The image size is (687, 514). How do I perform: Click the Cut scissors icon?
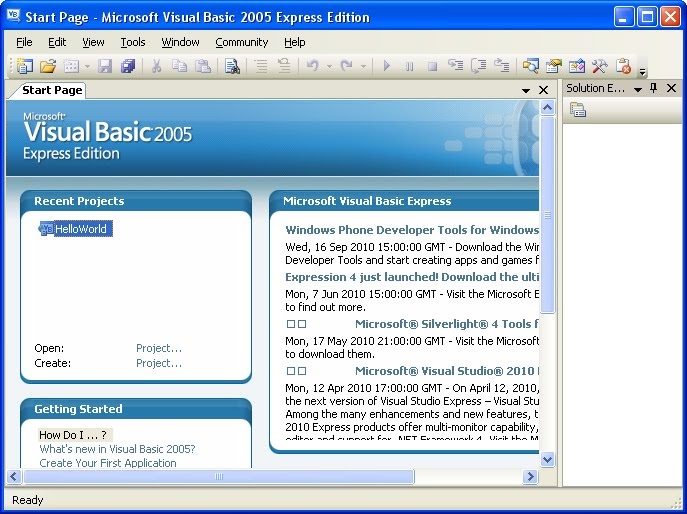point(156,66)
